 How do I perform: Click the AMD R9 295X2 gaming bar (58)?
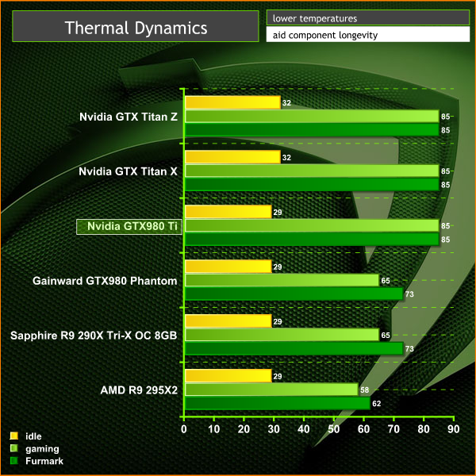tap(271, 390)
